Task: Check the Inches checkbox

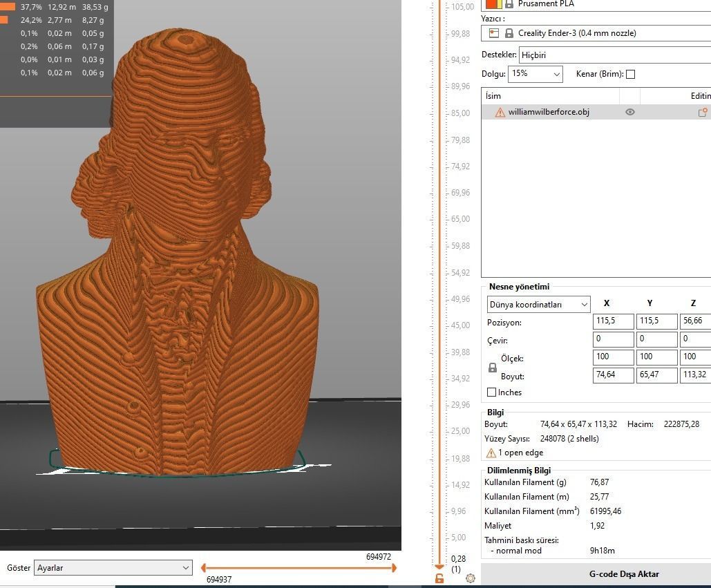Action: (x=491, y=392)
